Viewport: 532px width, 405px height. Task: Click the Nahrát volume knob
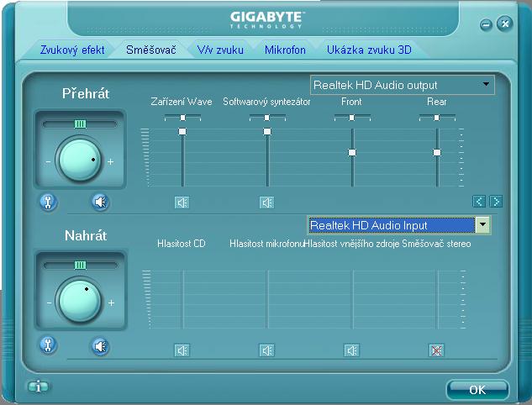[x=80, y=301]
